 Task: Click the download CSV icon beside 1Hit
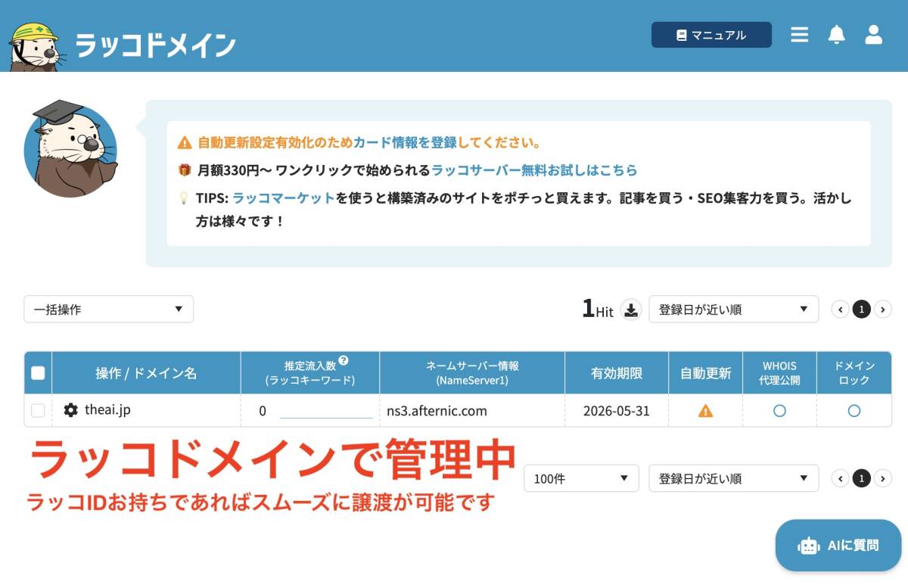point(631,310)
